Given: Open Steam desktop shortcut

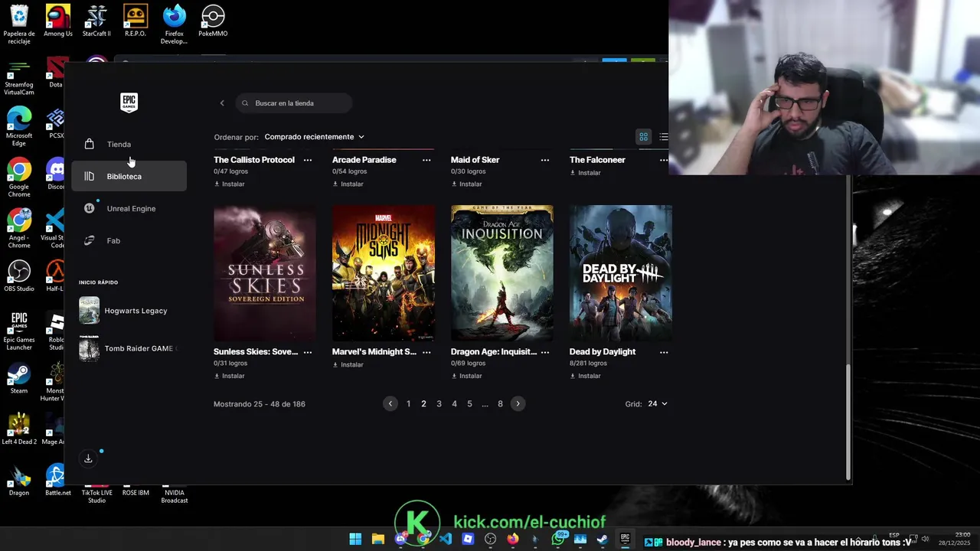Looking at the screenshot, I should click(19, 379).
